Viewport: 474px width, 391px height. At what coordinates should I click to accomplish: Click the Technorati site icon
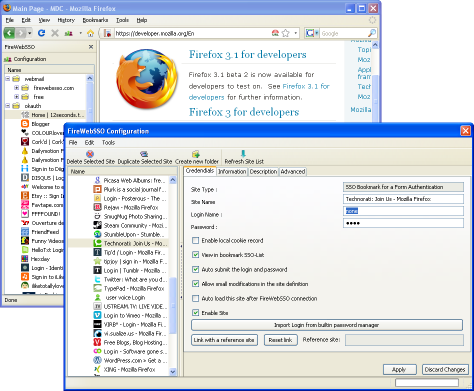pos(97,243)
